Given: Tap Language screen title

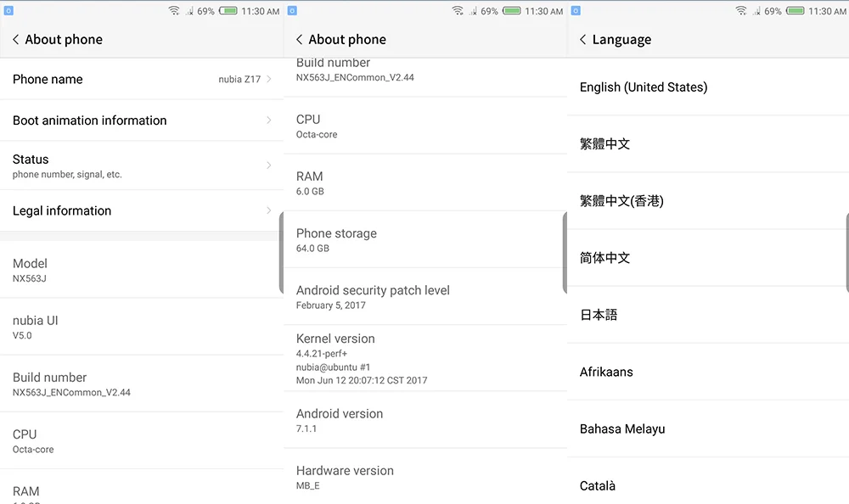Looking at the screenshot, I should click(x=621, y=40).
